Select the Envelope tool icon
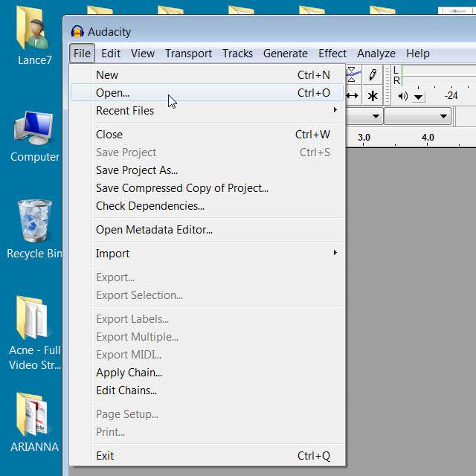476x476 pixels. click(353, 74)
